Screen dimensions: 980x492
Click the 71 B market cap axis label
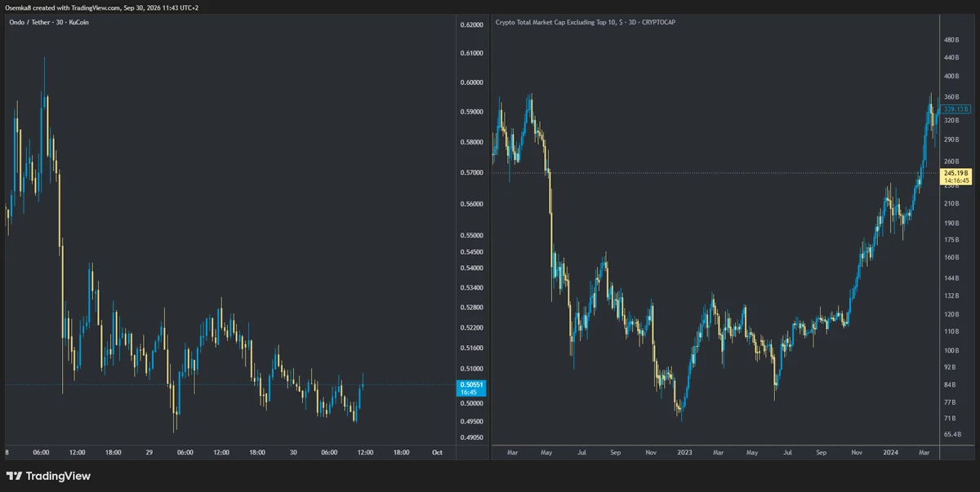point(950,418)
